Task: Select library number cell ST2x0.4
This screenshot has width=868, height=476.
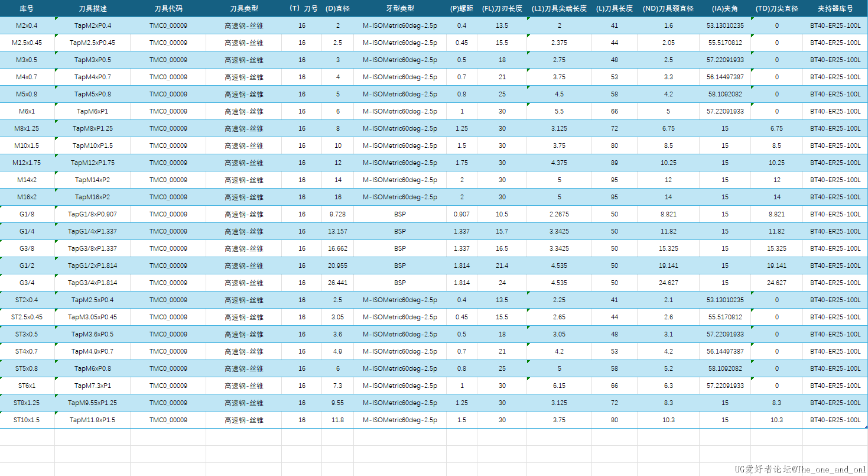Action: tap(27, 300)
